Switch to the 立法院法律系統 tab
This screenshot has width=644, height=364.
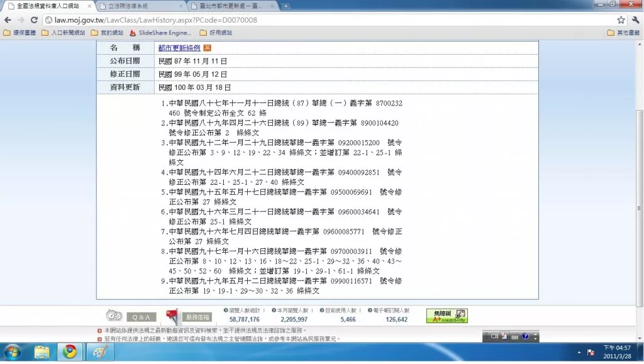tap(141, 6)
